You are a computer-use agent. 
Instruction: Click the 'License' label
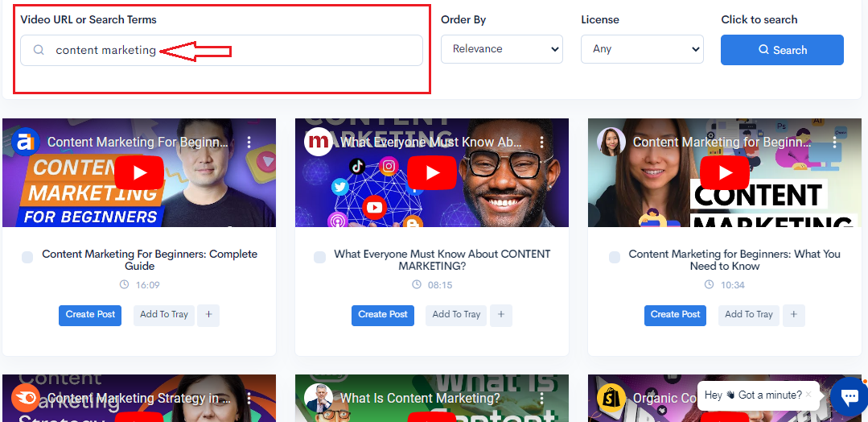coord(600,19)
